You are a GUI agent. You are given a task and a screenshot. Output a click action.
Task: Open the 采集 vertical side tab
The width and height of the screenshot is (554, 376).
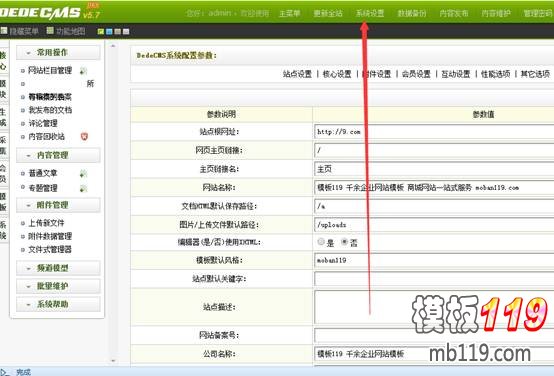click(3, 145)
